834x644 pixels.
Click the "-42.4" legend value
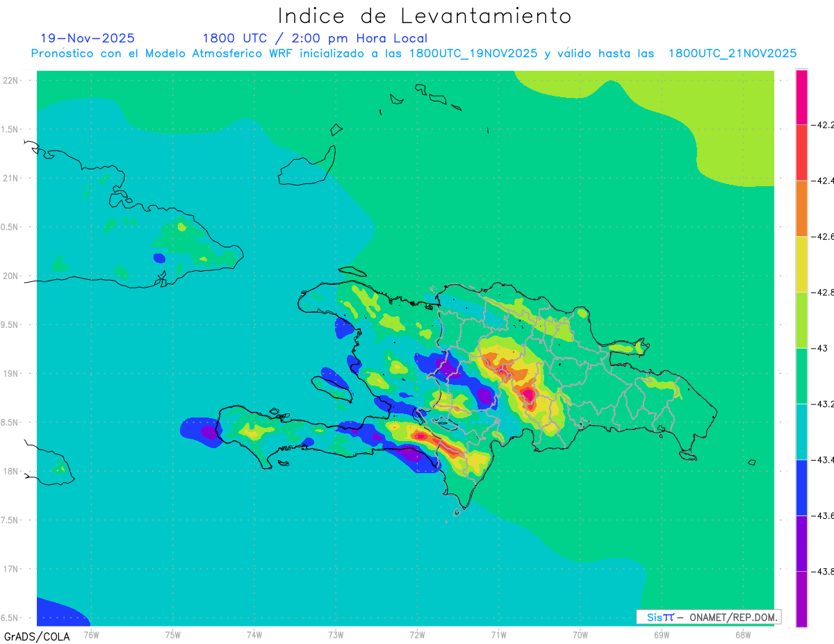coord(823,181)
